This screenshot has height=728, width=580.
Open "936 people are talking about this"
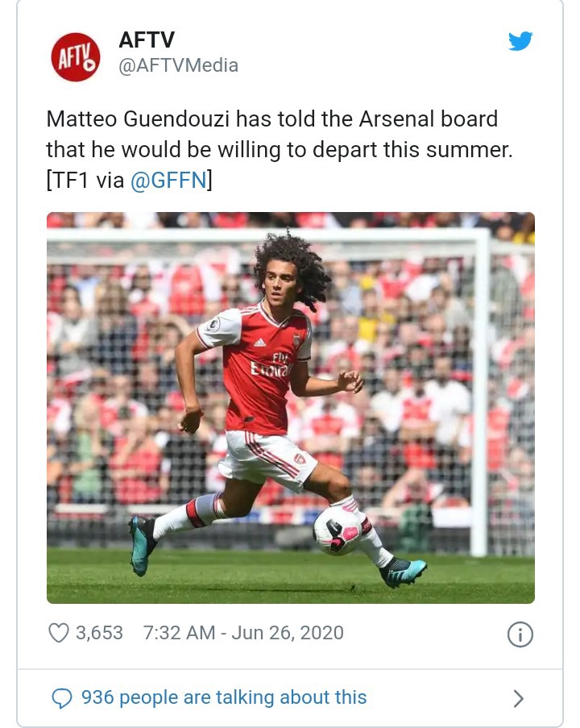click(223, 697)
